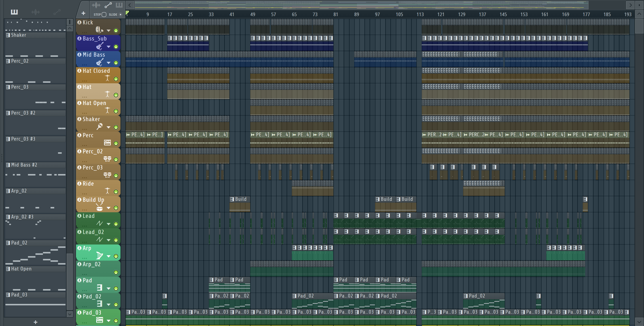Click the piano roll icon on Pad_02 track
This screenshot has height=326, width=644.
coord(100,304)
